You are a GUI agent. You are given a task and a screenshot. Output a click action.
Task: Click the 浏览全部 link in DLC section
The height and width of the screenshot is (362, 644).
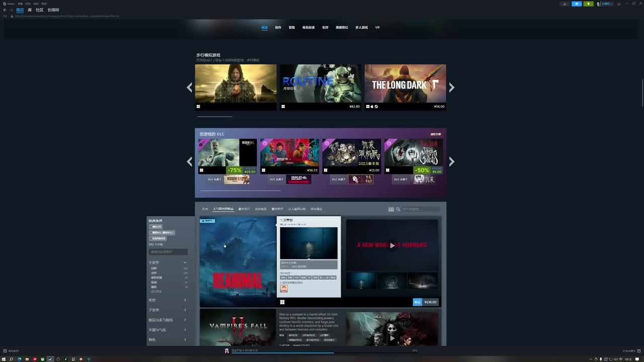pos(436,134)
